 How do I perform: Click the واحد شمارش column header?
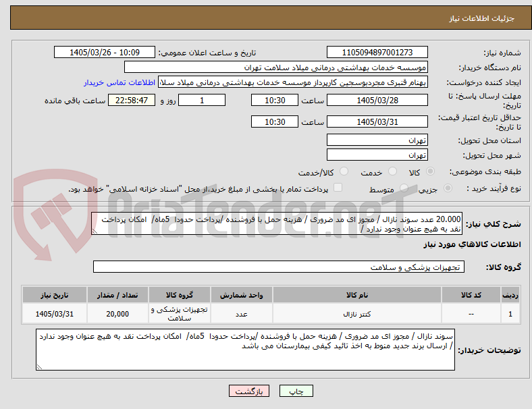point(242,295)
